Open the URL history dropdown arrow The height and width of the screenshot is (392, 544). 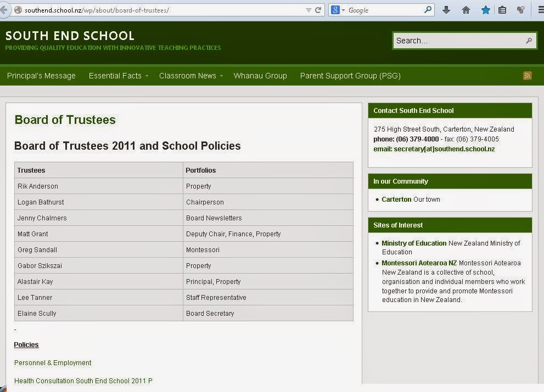click(309, 10)
